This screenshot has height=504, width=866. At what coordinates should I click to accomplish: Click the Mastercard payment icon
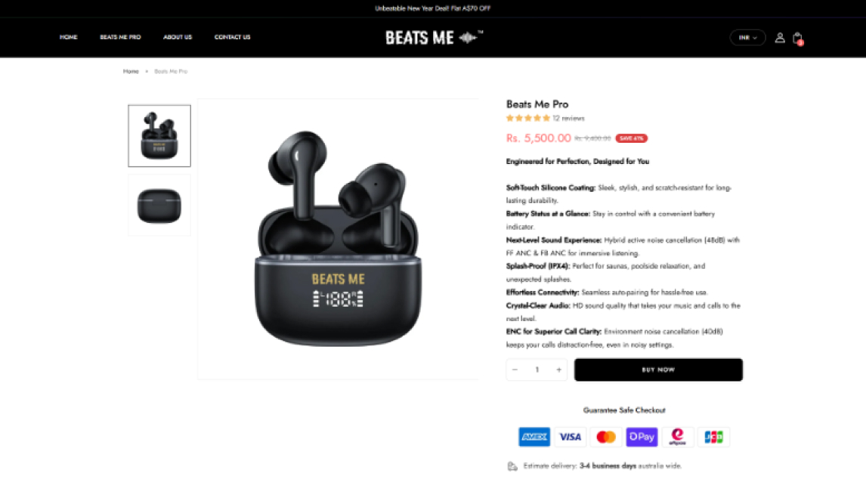click(x=606, y=437)
